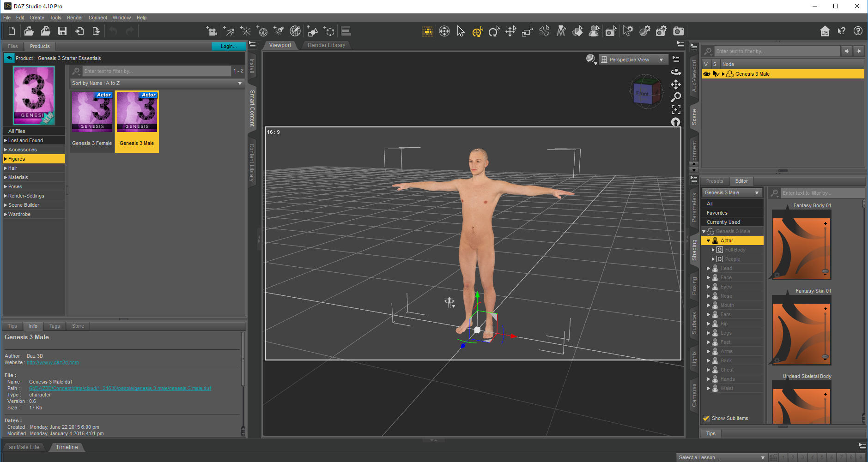Click the Save file icon
The width and height of the screenshot is (868, 462).
[62, 31]
